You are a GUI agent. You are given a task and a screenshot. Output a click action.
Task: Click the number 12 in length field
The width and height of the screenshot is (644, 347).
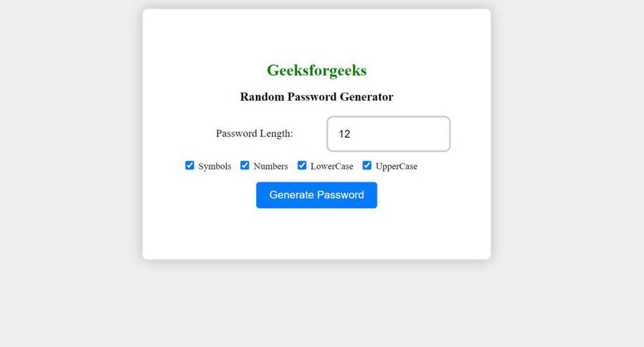(x=344, y=134)
